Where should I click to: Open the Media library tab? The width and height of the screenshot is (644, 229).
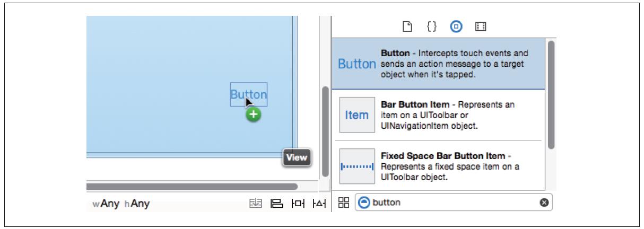click(481, 25)
